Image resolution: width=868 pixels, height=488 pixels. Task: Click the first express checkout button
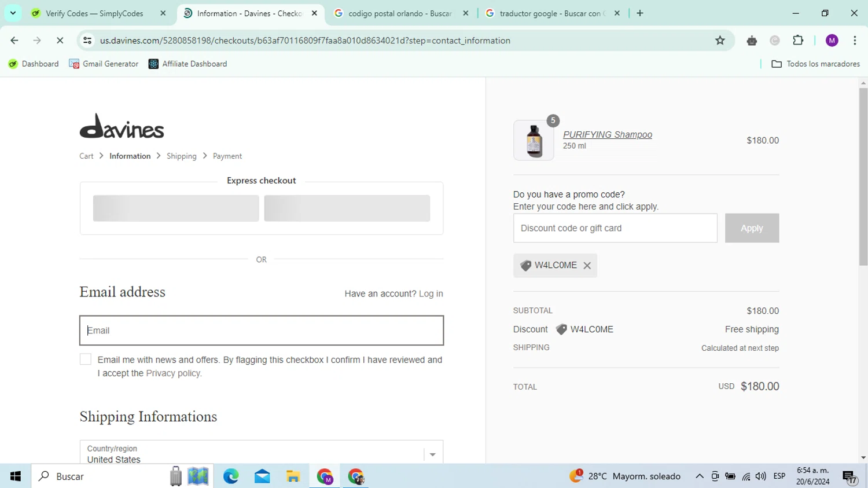(176, 208)
